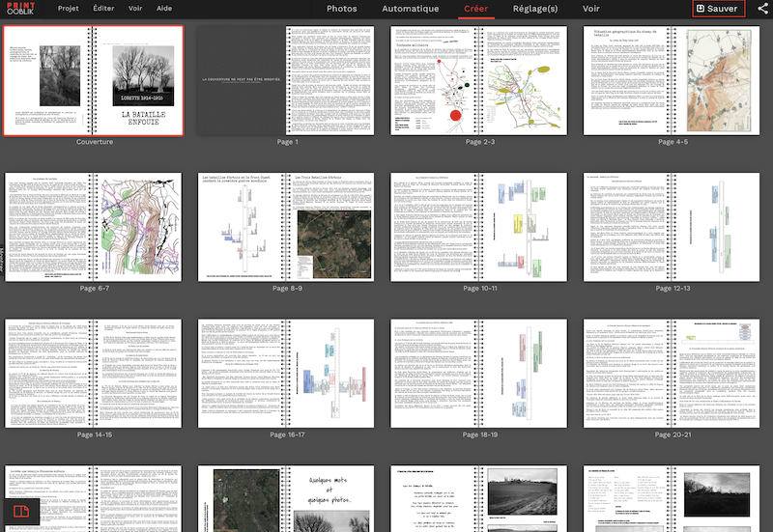This screenshot has height=532, width=773.
Task: Click the 'Page 2-3' label text
Action: pyautogui.click(x=480, y=142)
